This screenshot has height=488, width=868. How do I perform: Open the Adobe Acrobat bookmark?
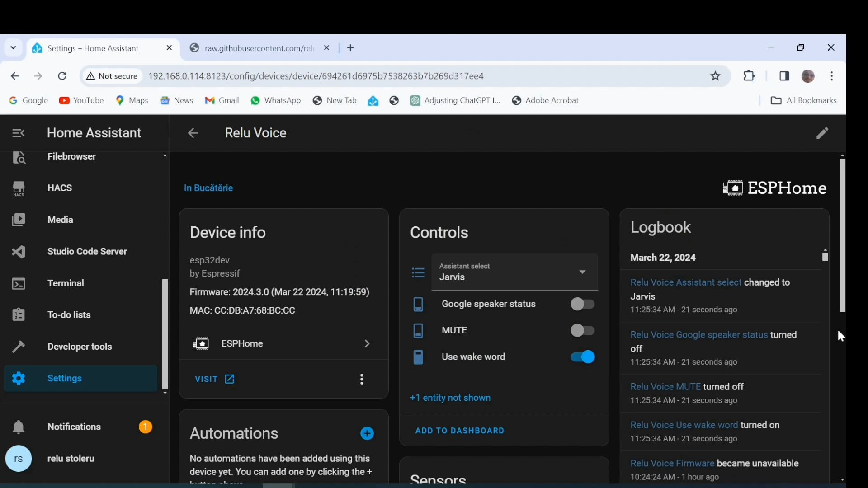[545, 100]
